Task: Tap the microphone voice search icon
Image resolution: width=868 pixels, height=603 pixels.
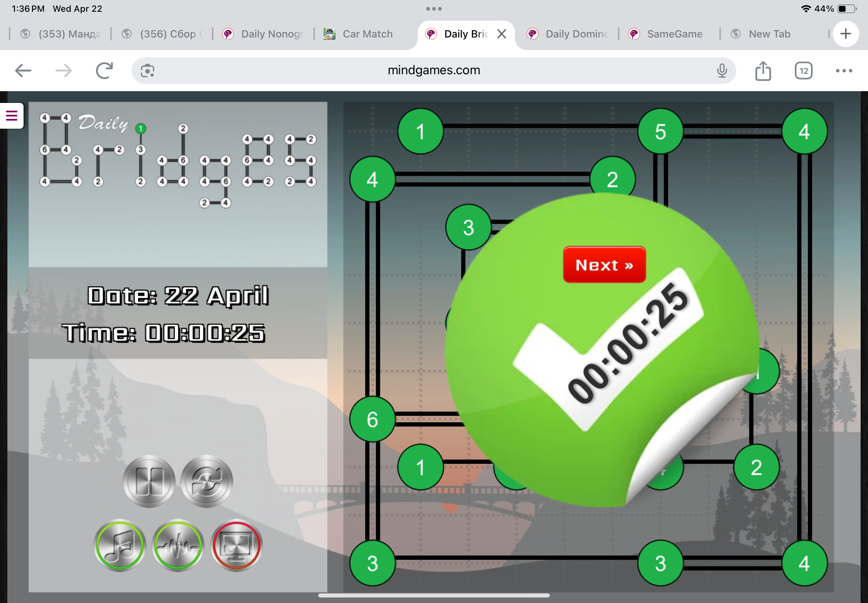Action: [x=722, y=71]
